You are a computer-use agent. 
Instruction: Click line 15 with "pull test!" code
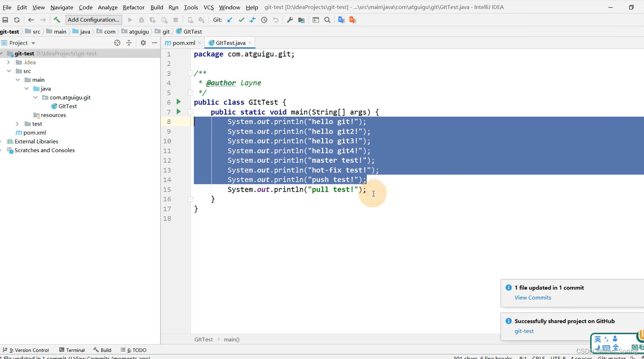(x=296, y=190)
